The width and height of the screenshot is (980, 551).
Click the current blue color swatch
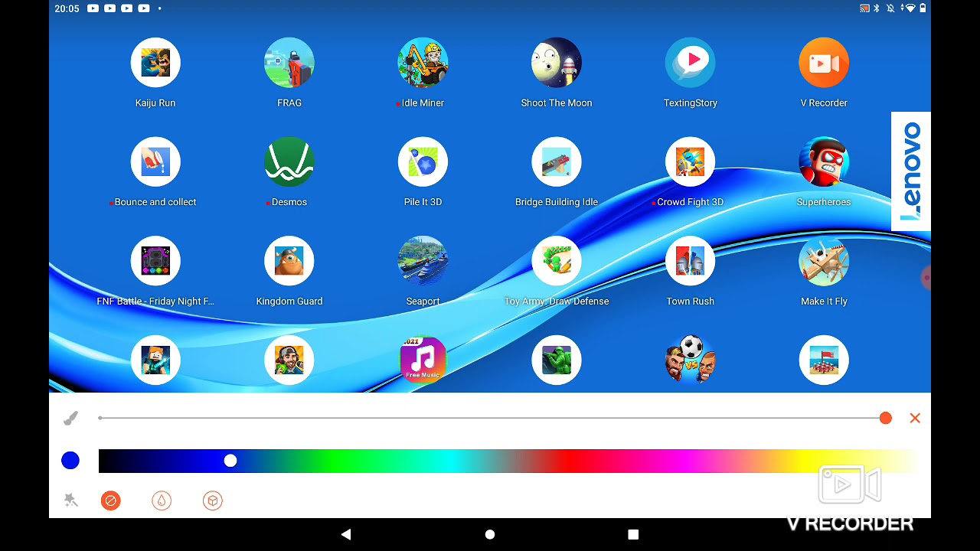pyautogui.click(x=70, y=461)
